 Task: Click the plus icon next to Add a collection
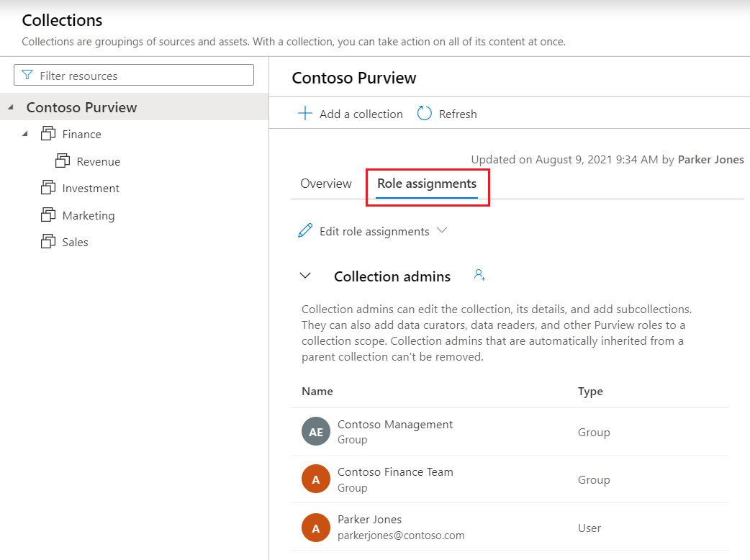[x=304, y=113]
